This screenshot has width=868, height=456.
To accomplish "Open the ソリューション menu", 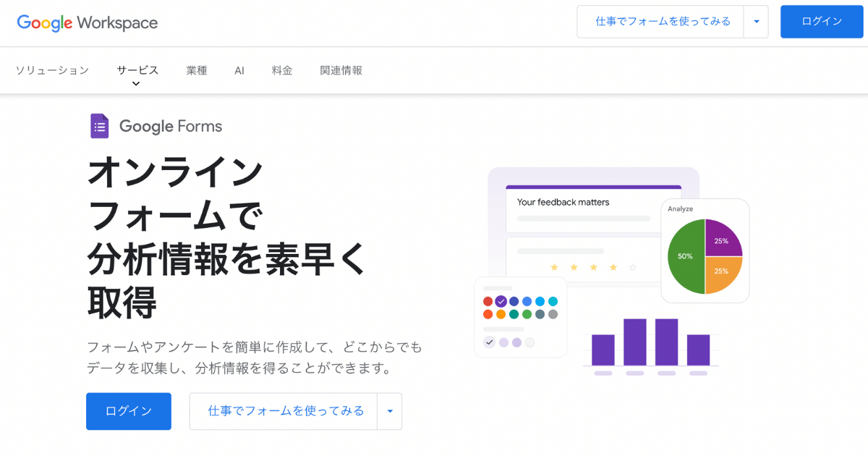I will point(52,70).
